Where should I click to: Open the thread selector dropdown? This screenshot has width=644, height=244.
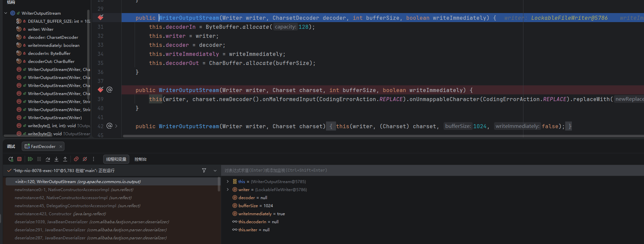coord(215,171)
